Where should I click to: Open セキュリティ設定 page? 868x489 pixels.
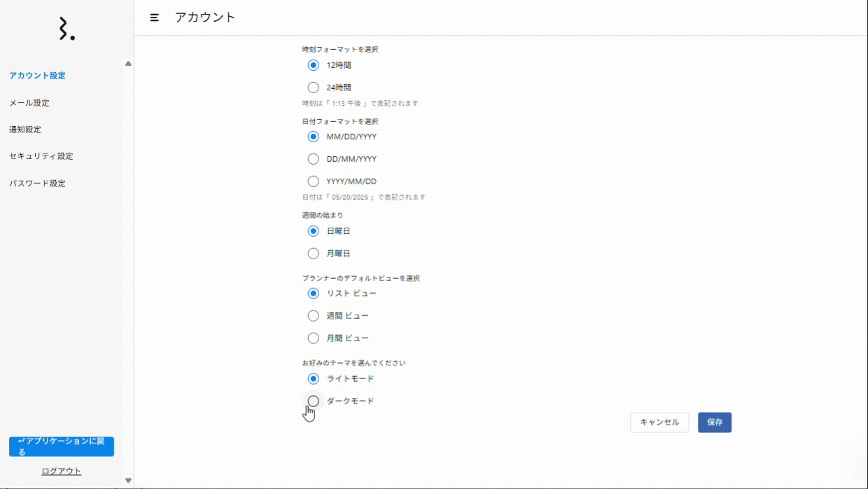point(41,156)
